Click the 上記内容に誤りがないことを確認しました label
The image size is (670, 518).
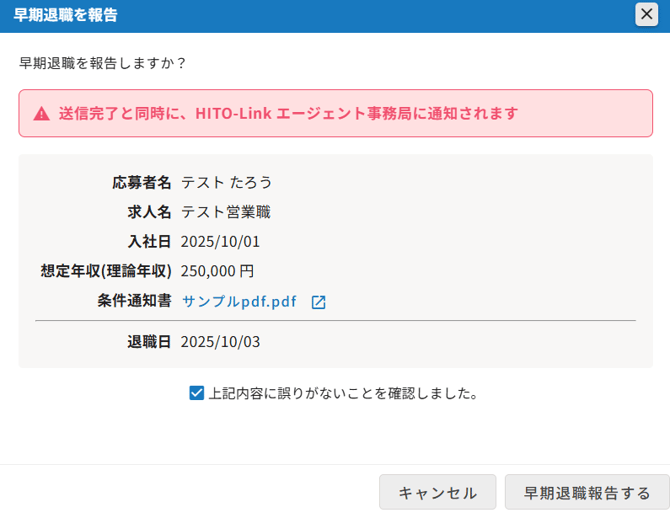(x=343, y=393)
